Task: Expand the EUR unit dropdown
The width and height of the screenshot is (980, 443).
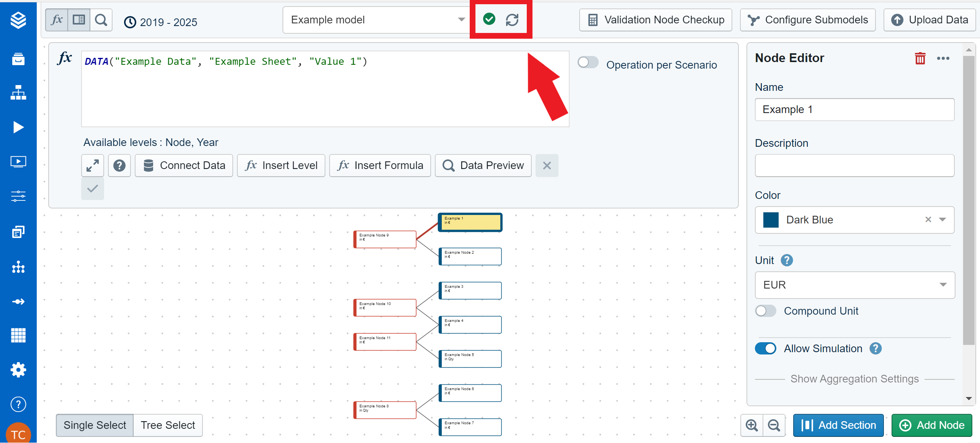Action: [x=854, y=285]
